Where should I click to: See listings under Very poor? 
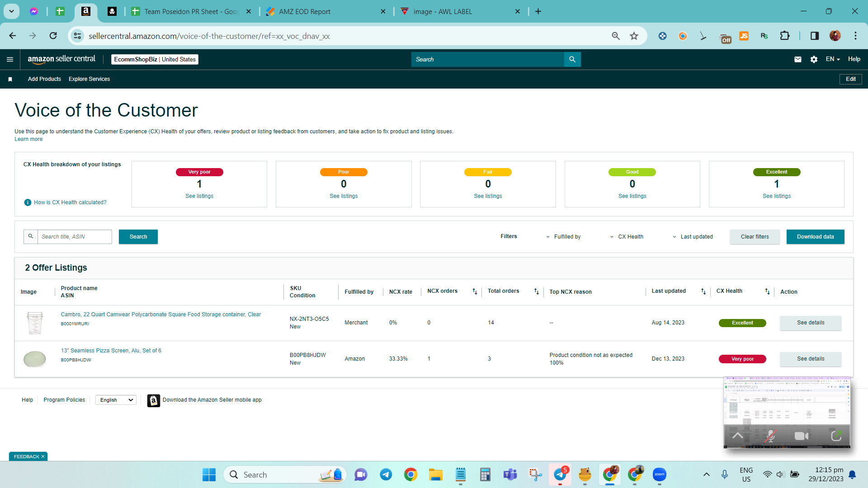tap(199, 196)
